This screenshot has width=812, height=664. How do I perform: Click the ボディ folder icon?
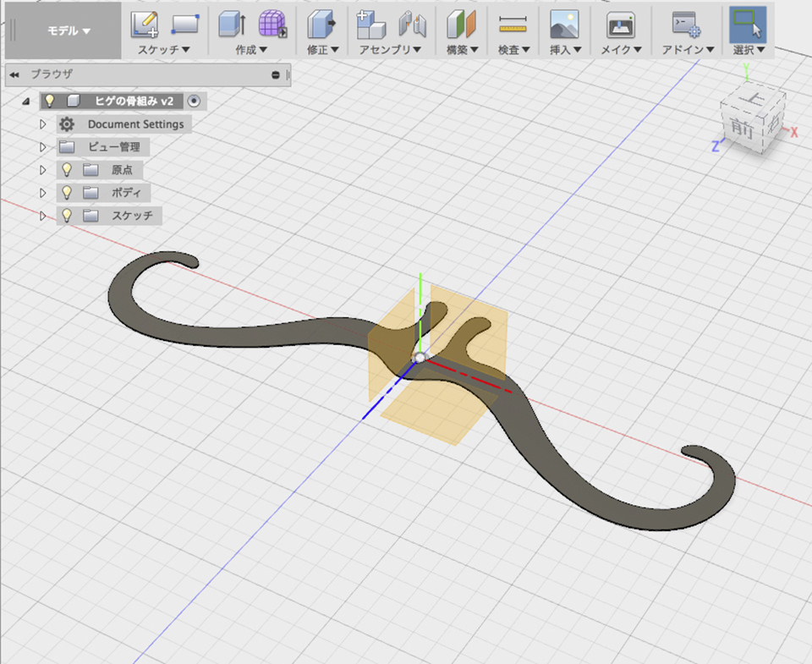(x=91, y=193)
